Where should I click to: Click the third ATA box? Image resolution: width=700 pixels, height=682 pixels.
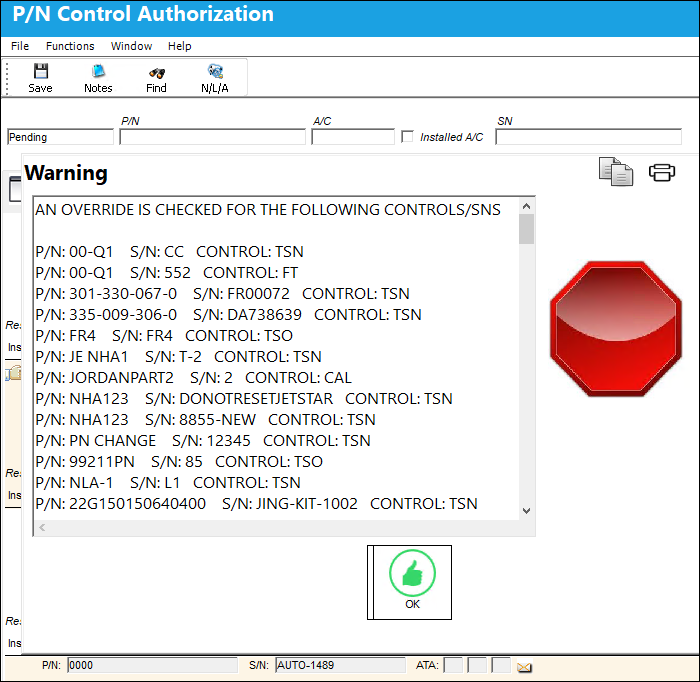(x=501, y=665)
